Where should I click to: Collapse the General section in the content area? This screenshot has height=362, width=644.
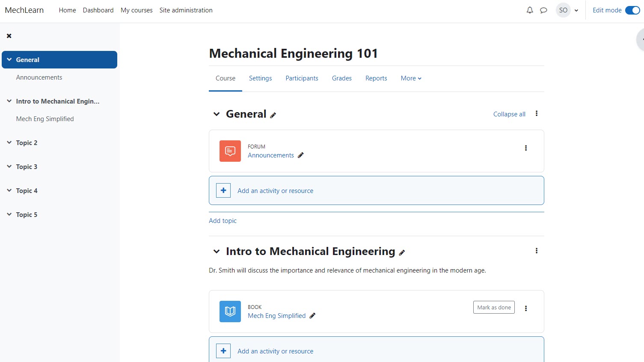217,114
